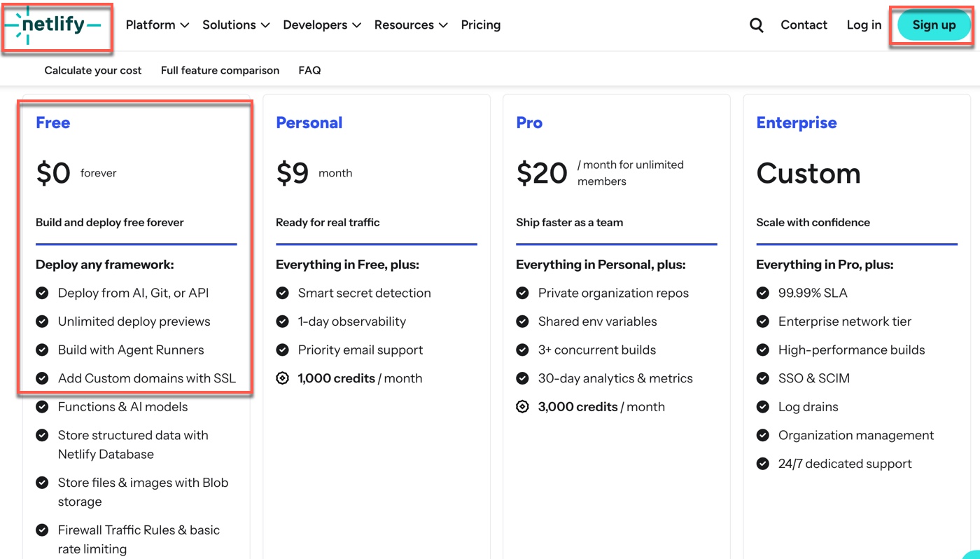This screenshot has width=980, height=559.
Task: Click the Blob storage feature text
Action: tap(143, 492)
